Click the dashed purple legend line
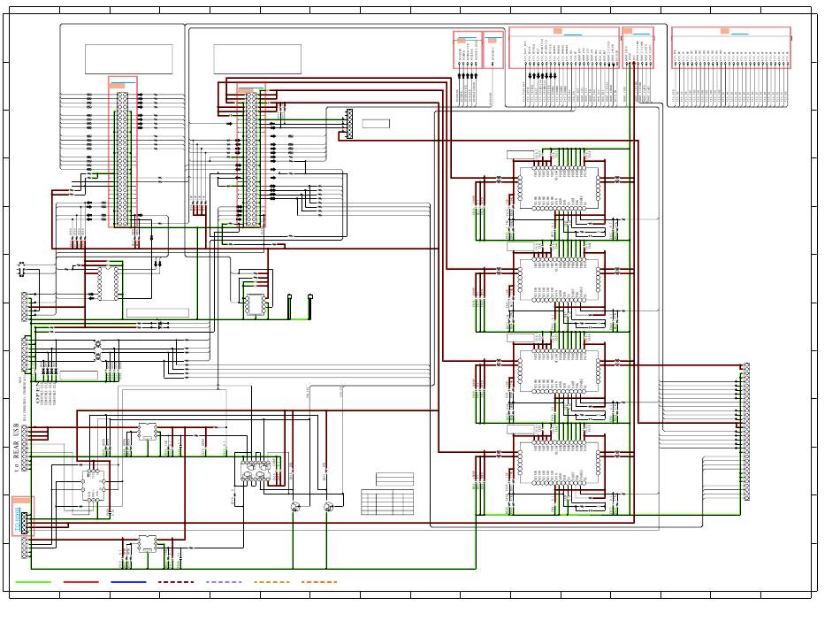The height and width of the screenshot is (621, 840). click(x=223, y=583)
